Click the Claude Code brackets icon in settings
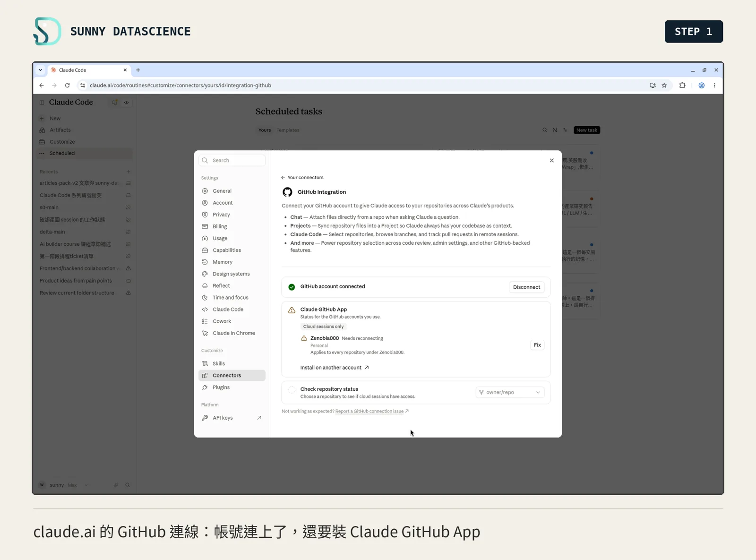The width and height of the screenshot is (756, 560). [205, 309]
